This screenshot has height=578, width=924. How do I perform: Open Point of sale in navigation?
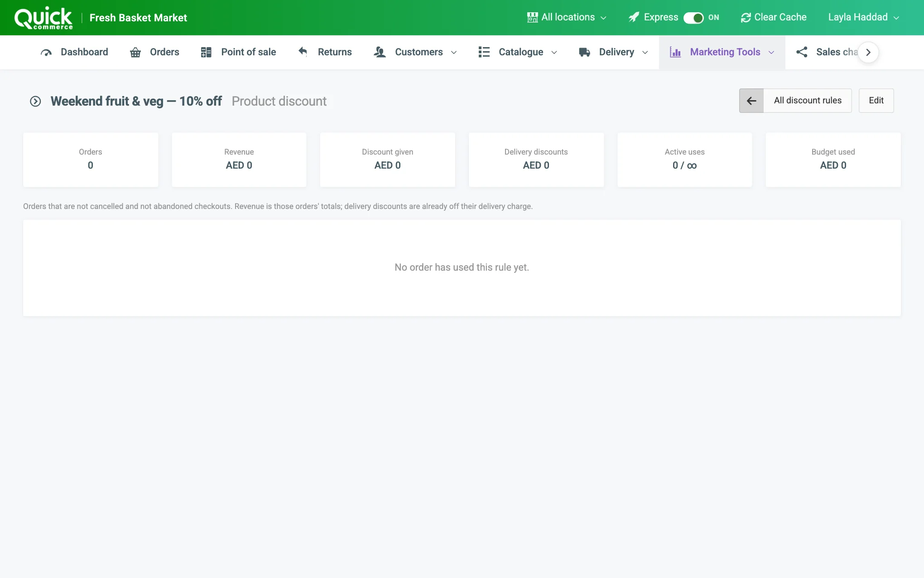click(238, 52)
